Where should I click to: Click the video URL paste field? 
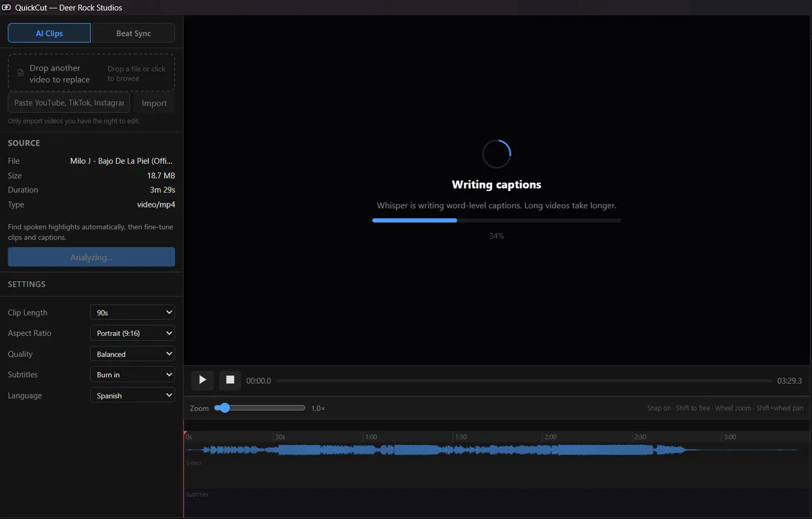[69, 103]
